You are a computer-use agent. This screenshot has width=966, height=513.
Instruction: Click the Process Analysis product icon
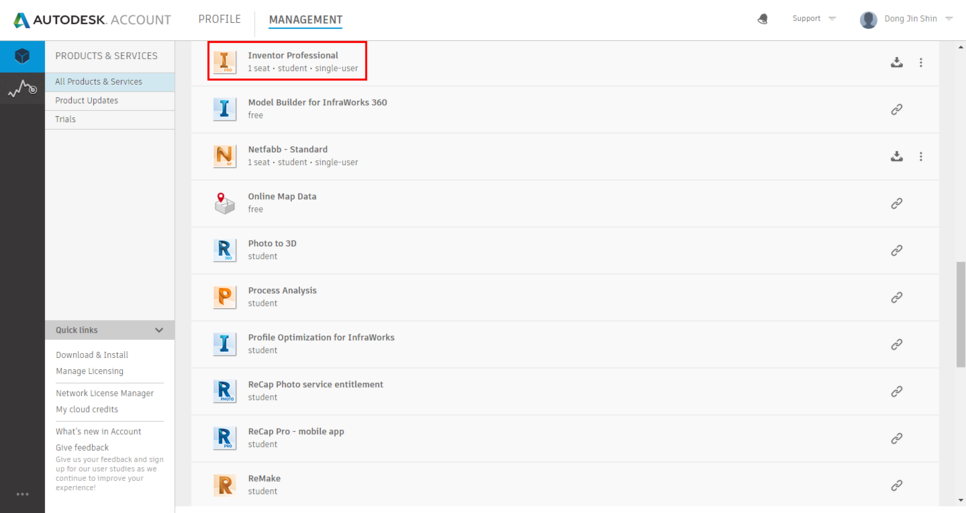tap(224, 297)
